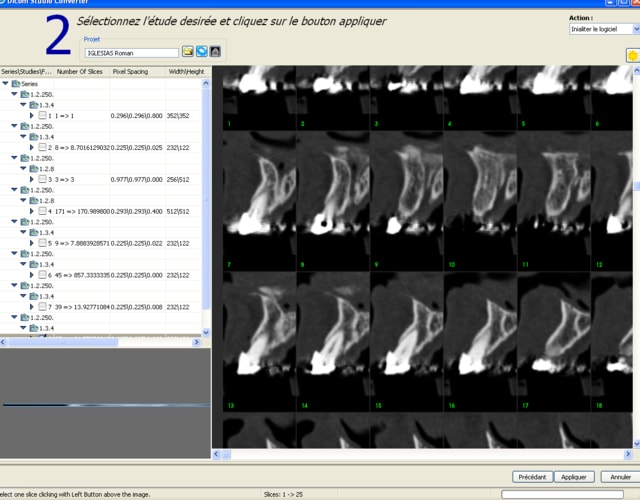The image size is (640, 500).
Task: Tick checkbox for series row 3 => 3
Action: 42,179
